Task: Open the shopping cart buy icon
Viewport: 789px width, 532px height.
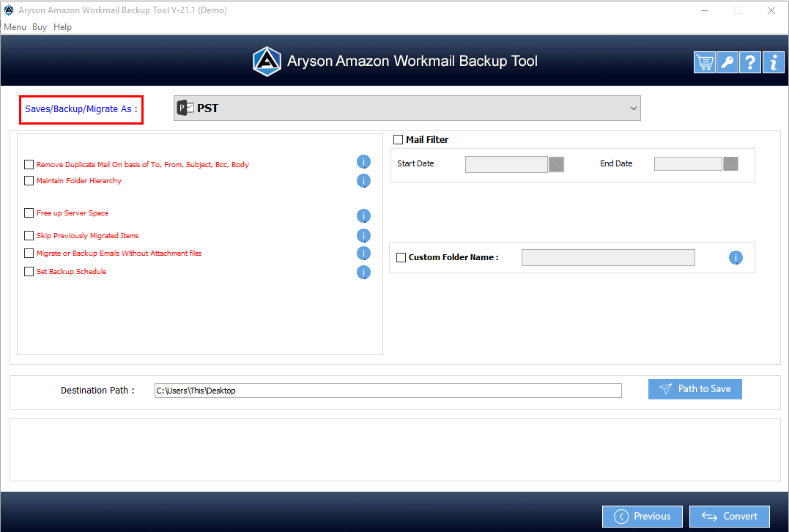Action: 705,62
